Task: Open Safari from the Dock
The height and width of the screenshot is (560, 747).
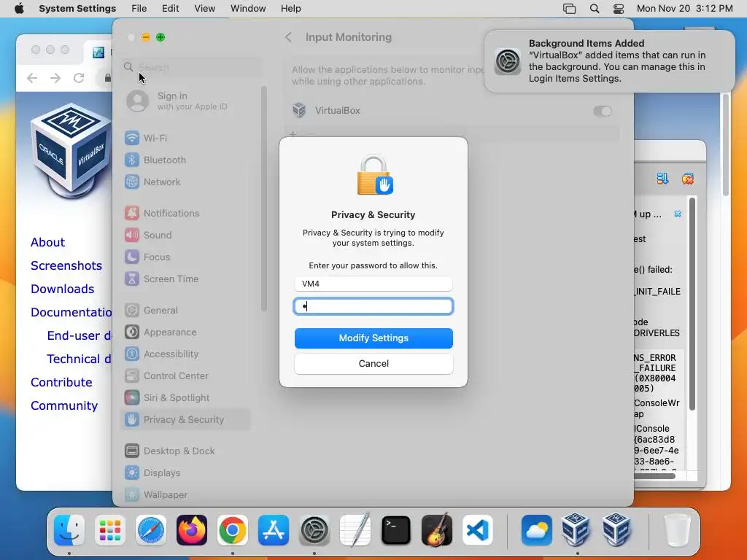Action: tap(151, 530)
